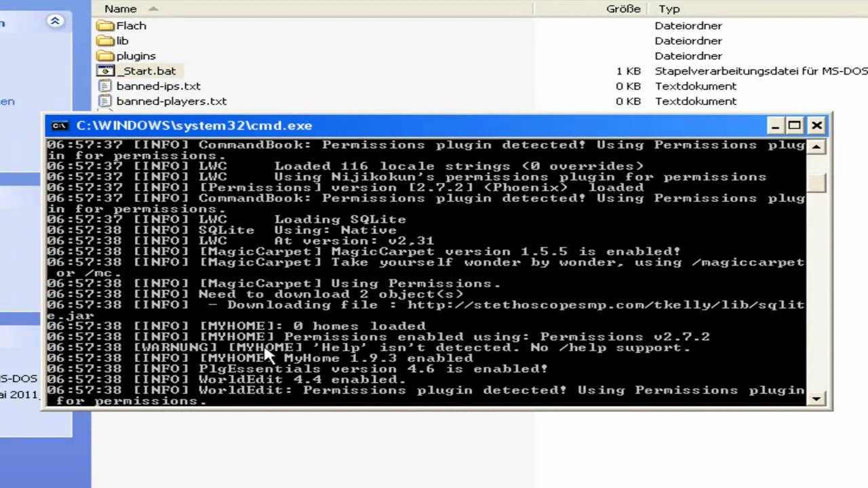Click the Textdokument type of banned-ips.txt
The image size is (868, 488).
(695, 86)
